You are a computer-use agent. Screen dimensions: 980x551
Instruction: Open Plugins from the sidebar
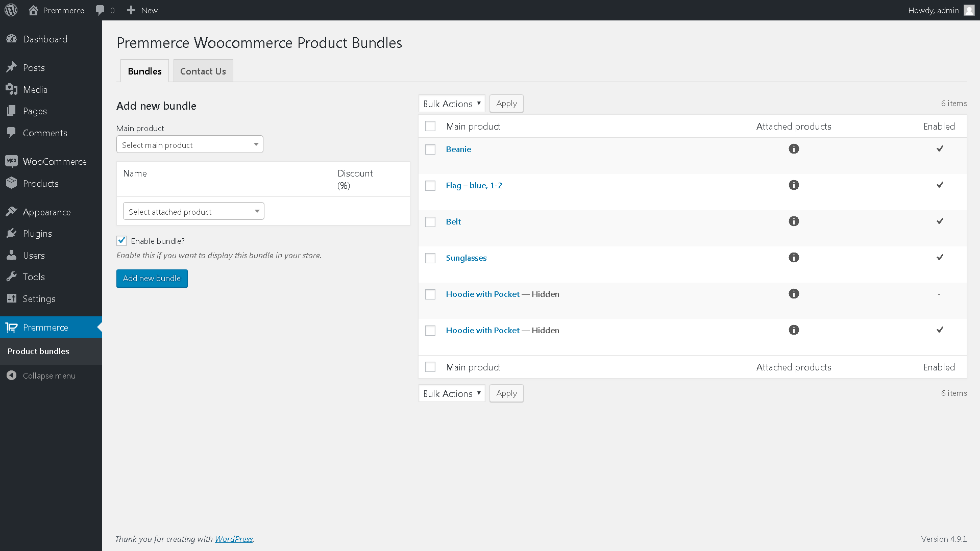37,234
